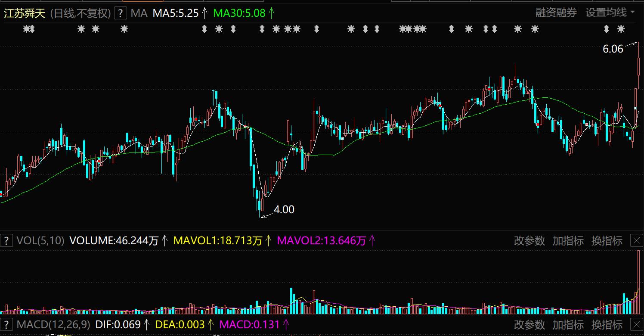The width and height of the screenshot is (644, 336).
Task: Click 换指标 in the MACD panel
Action: [x=607, y=324]
